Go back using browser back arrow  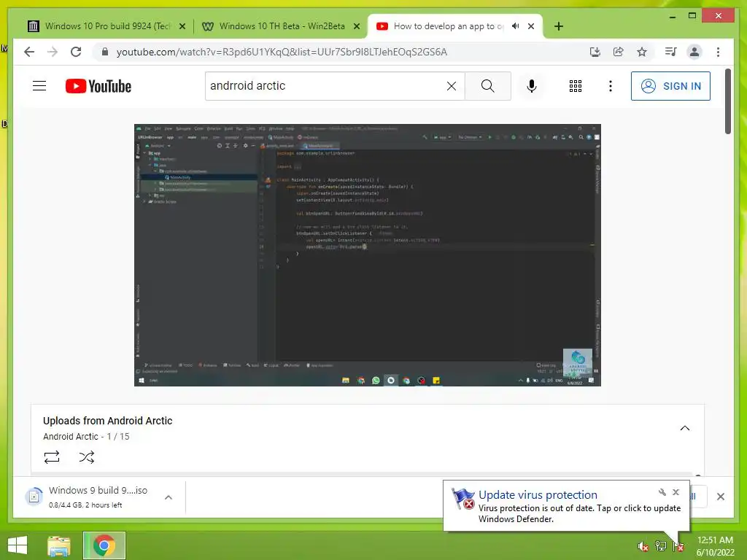(x=29, y=52)
